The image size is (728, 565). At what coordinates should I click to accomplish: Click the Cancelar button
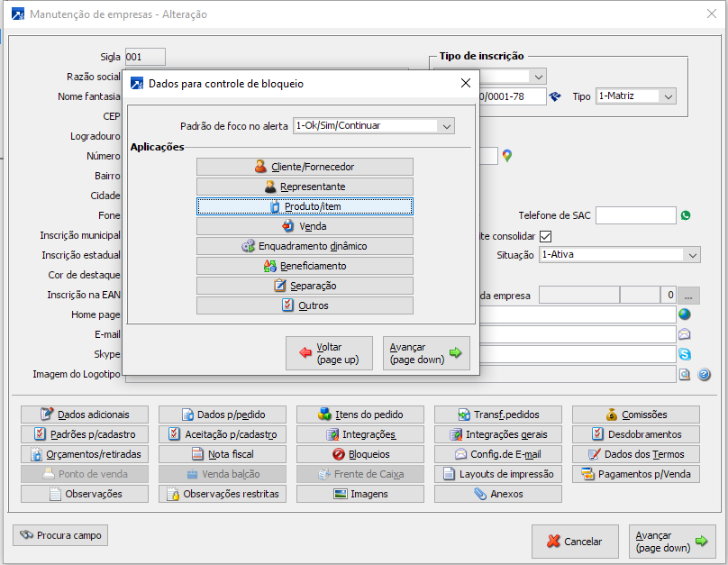point(575,542)
